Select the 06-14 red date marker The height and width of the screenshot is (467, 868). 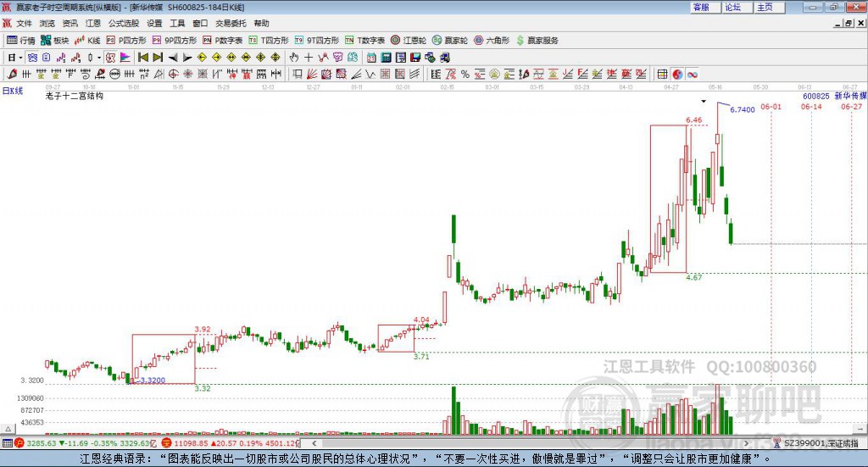pos(811,107)
